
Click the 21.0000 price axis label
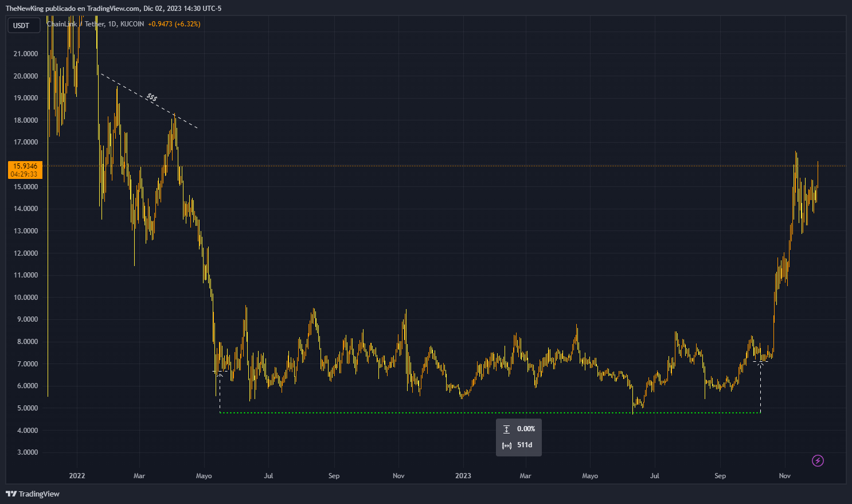point(25,54)
